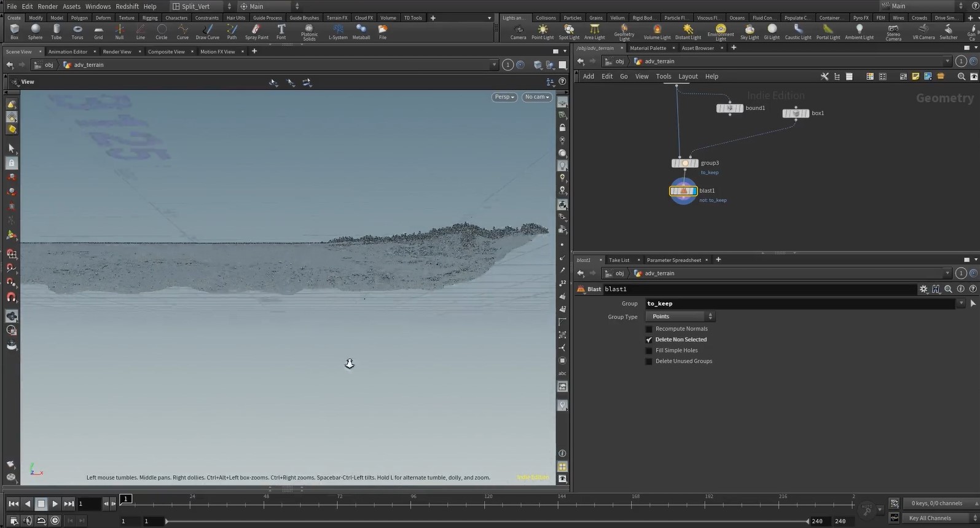Select the blast1 node in network

(683, 191)
